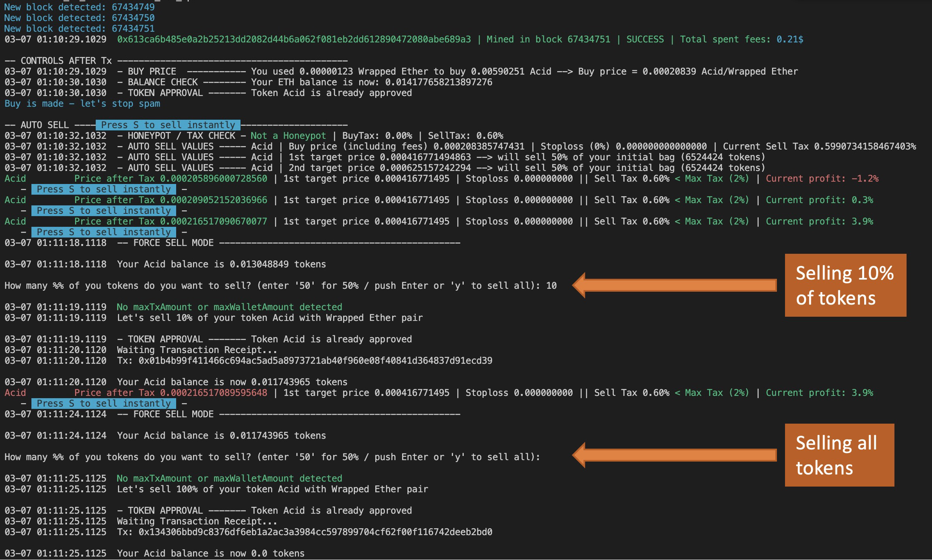Select the last 'Press S to sell instantly' before FORCE SELL MODE
The image size is (932, 560).
coord(104,403)
